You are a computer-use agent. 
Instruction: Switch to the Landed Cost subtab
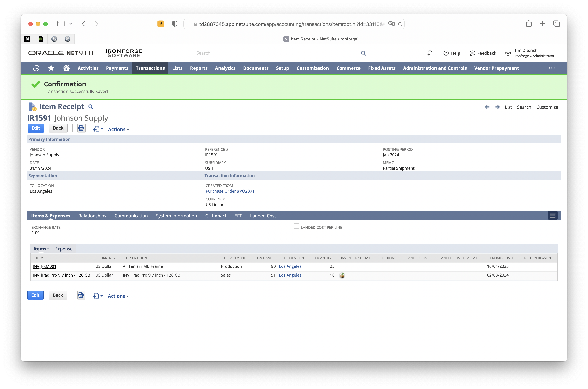[x=263, y=216]
